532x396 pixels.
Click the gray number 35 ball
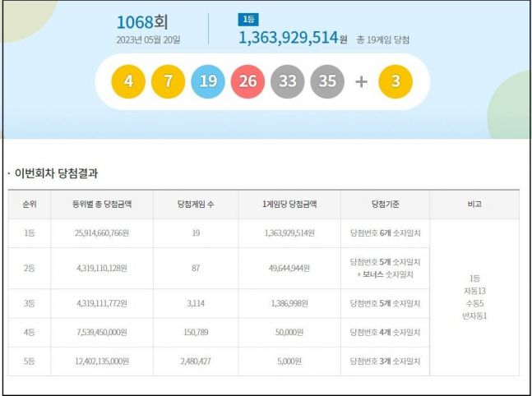click(x=327, y=82)
